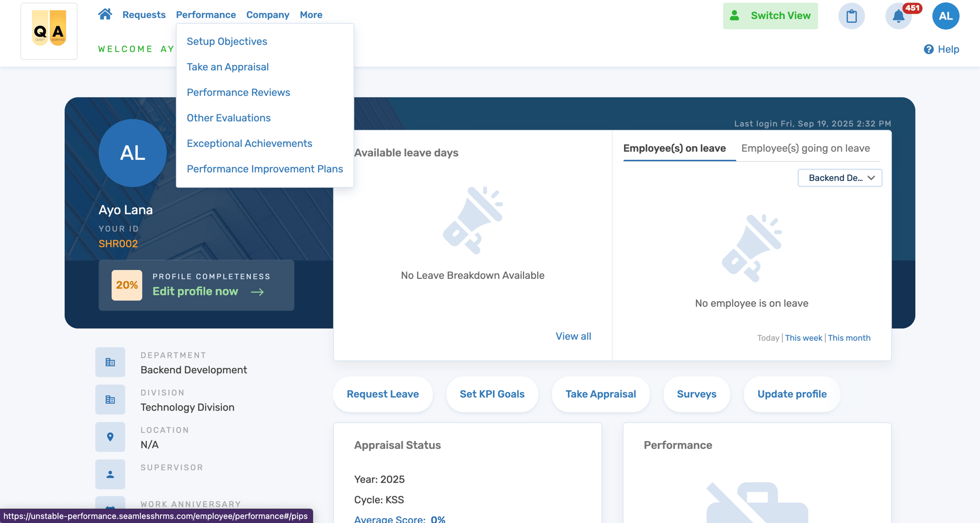Expand the Backend De... department dropdown
Viewport: 980px width, 523px height.
[840, 178]
